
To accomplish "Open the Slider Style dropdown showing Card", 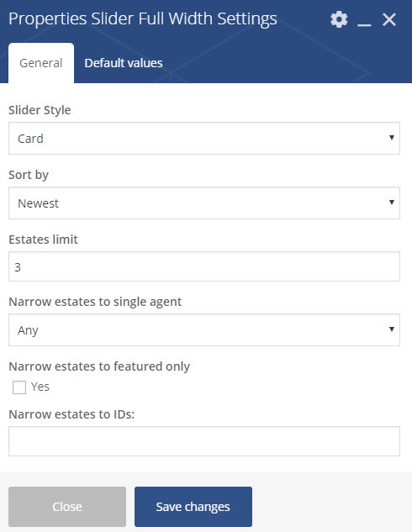I will 204,139.
